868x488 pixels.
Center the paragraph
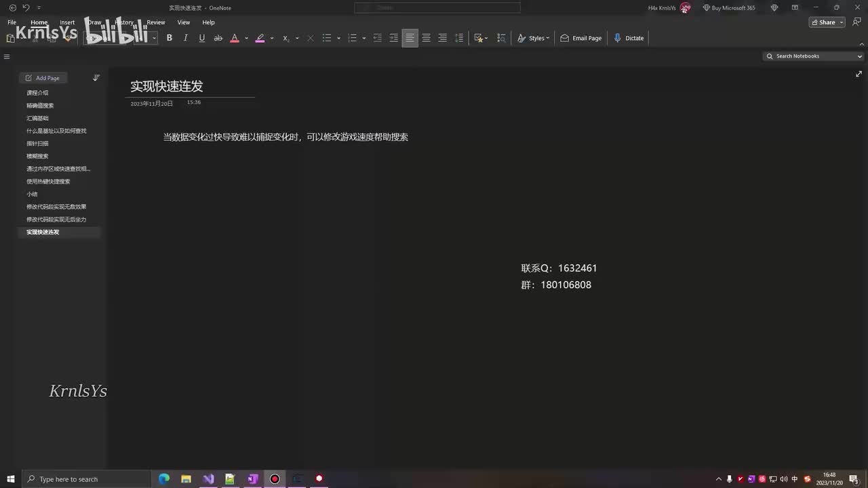[426, 38]
